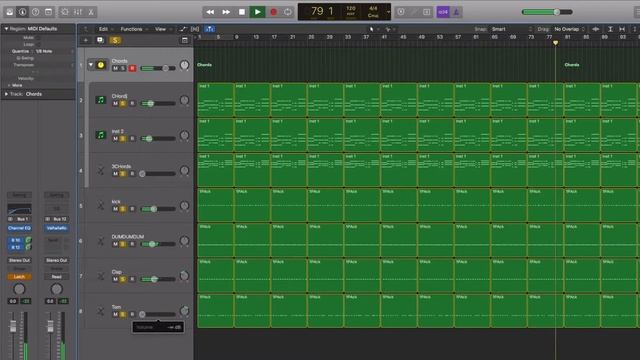This screenshot has height=360, width=640.
Task: Adjust the Clap track volume slider
Action: (158, 279)
